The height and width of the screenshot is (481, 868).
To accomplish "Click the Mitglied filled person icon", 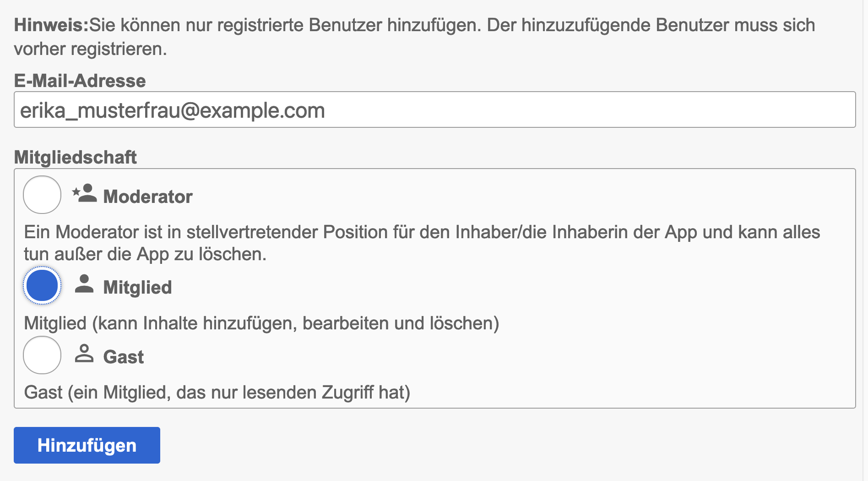I will tap(84, 284).
